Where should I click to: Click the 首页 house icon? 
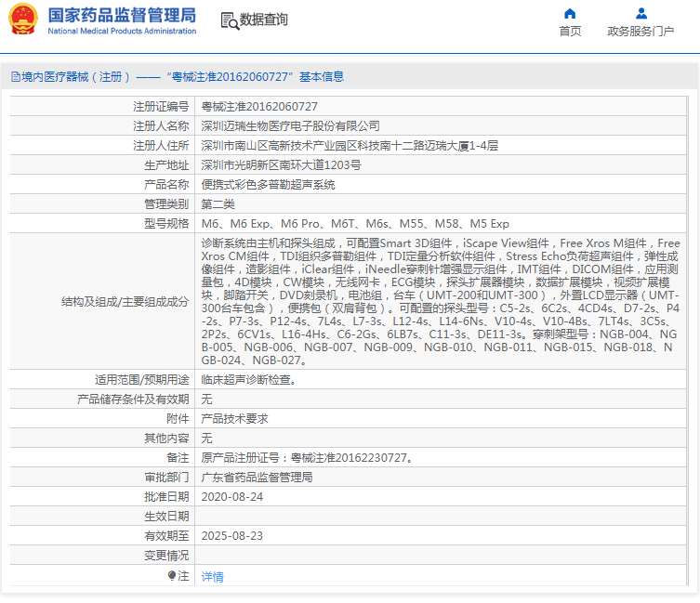(x=570, y=13)
